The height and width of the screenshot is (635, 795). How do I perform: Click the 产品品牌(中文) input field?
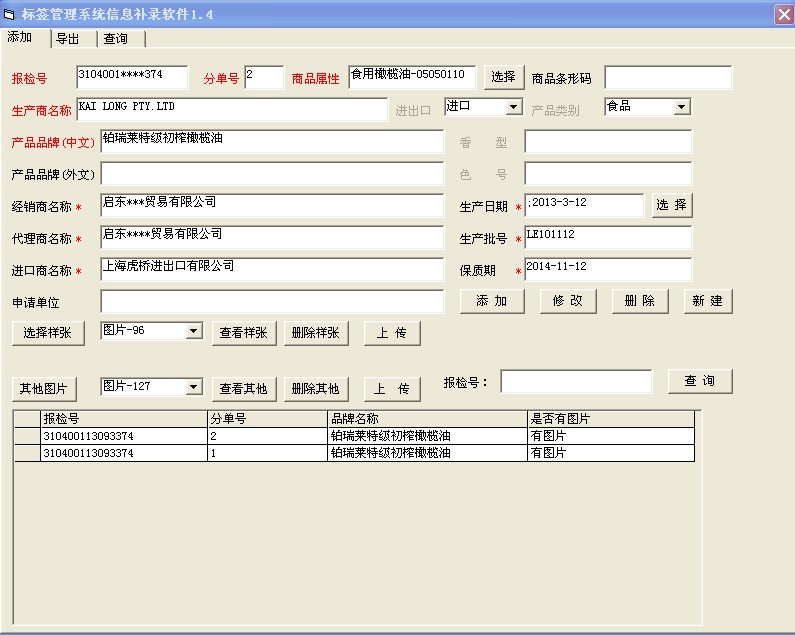point(272,141)
